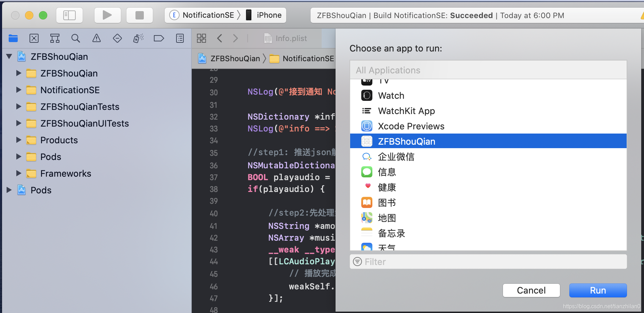The width and height of the screenshot is (644, 313).
Task: Click the orange 图书 books icon
Action: click(x=367, y=202)
